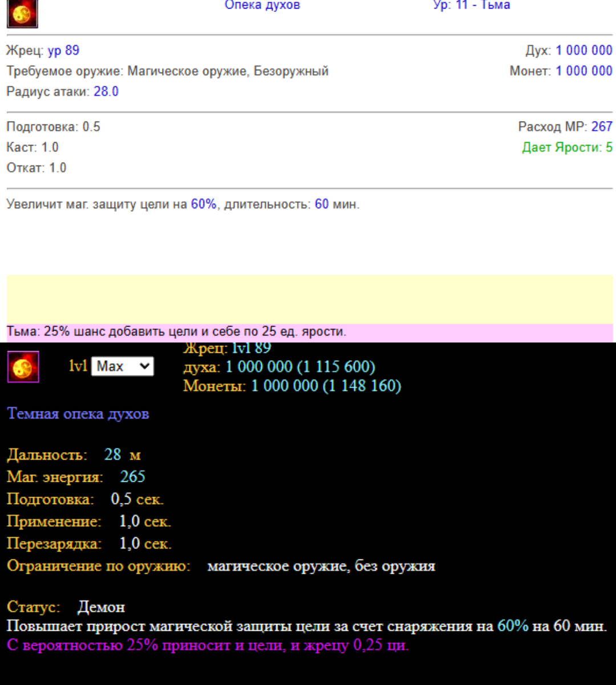
Task: Click the skill icon in the top panel
Action: (x=22, y=13)
